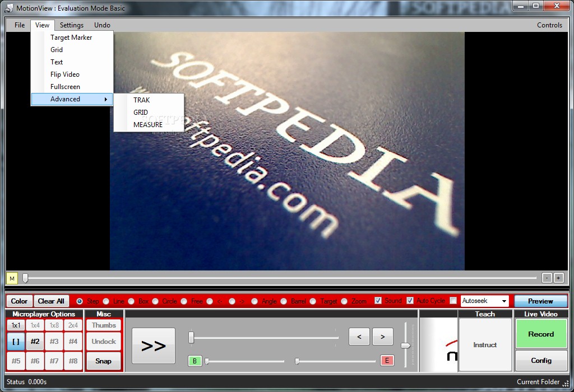Select the Line drawing mode radio
This screenshot has height=392, width=574.
(x=106, y=301)
